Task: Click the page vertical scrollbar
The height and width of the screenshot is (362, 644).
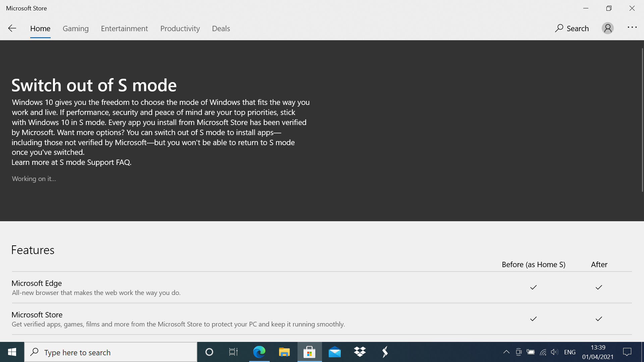Action: point(642,120)
